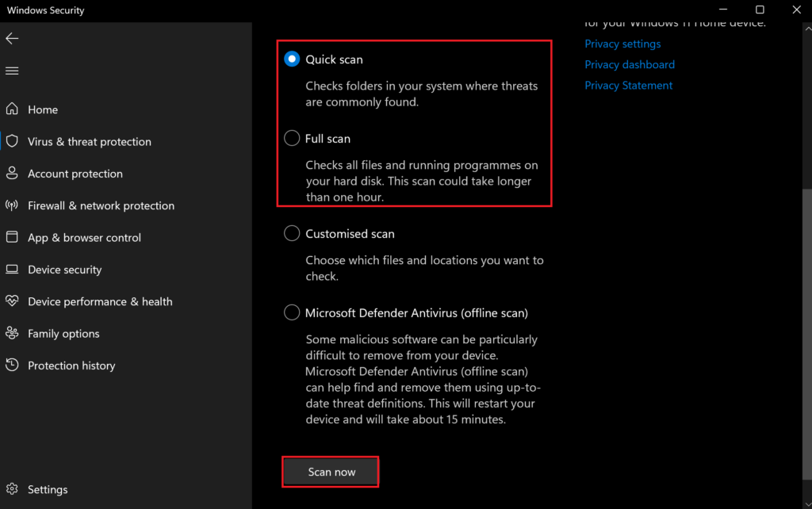This screenshot has height=509, width=812.
Task: Click the Family options icon
Action: click(x=12, y=333)
